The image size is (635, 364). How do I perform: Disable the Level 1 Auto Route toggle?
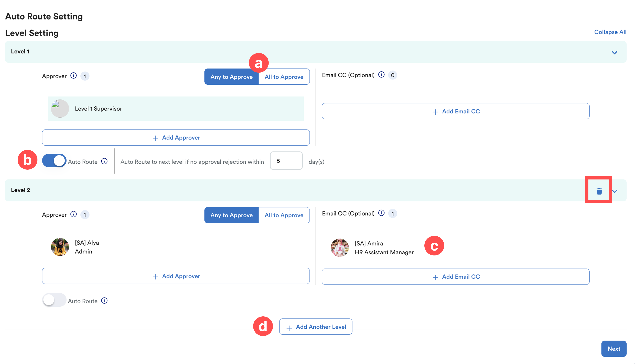click(x=54, y=161)
